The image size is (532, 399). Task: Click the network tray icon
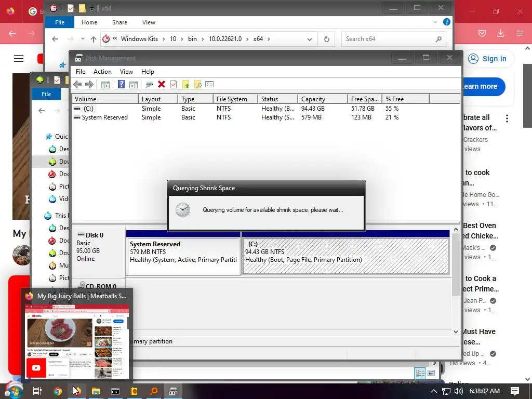(x=446, y=392)
